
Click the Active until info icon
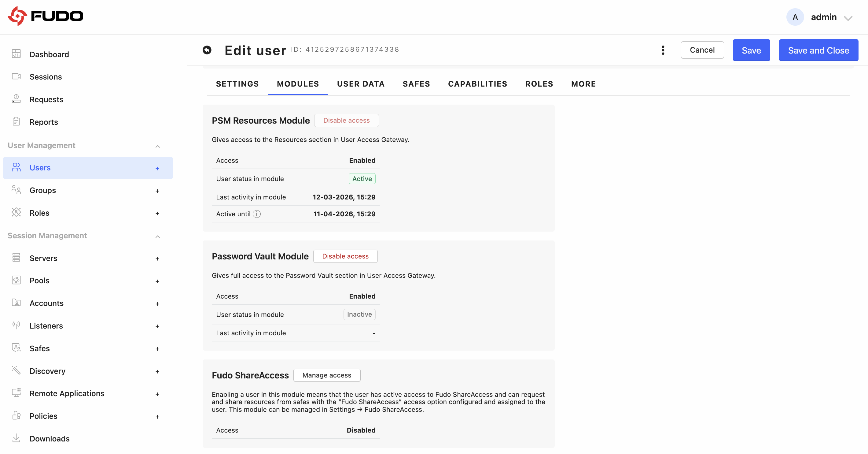tap(257, 214)
